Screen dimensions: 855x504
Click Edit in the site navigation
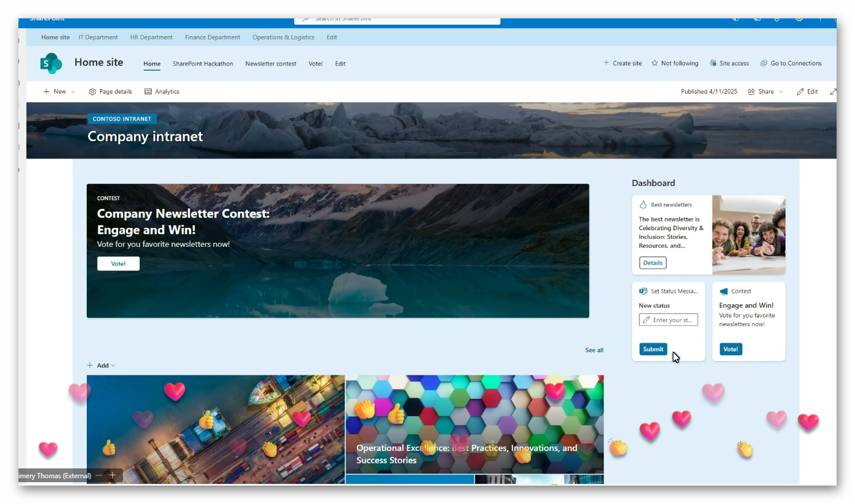pos(340,64)
